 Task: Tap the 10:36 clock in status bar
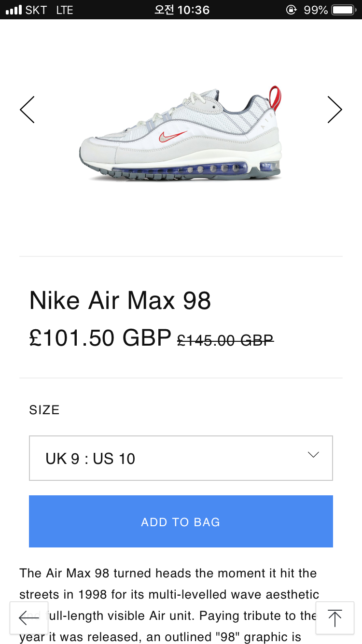[181, 10]
